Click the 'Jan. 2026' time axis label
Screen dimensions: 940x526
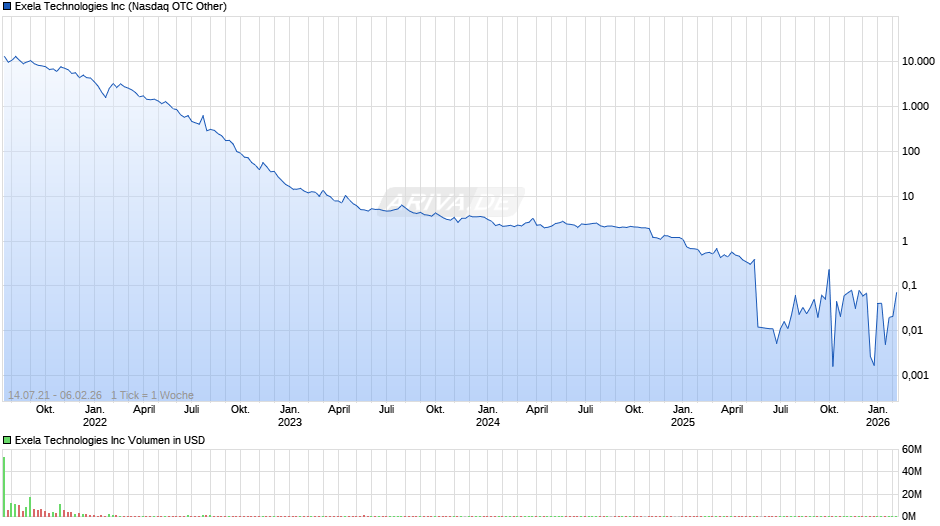(878, 416)
